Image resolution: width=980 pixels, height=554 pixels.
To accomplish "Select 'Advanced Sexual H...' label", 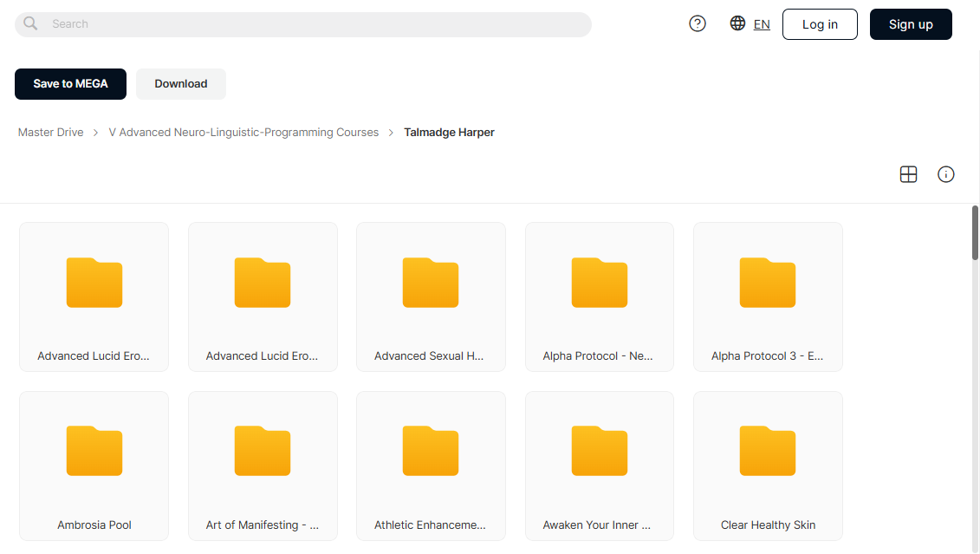I will point(429,356).
